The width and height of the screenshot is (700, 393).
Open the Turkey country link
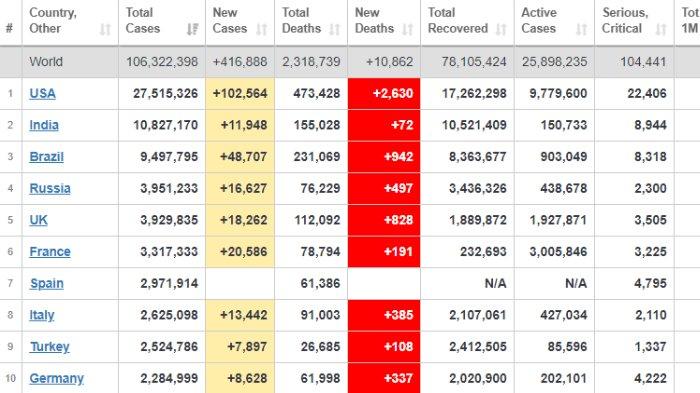(x=50, y=347)
